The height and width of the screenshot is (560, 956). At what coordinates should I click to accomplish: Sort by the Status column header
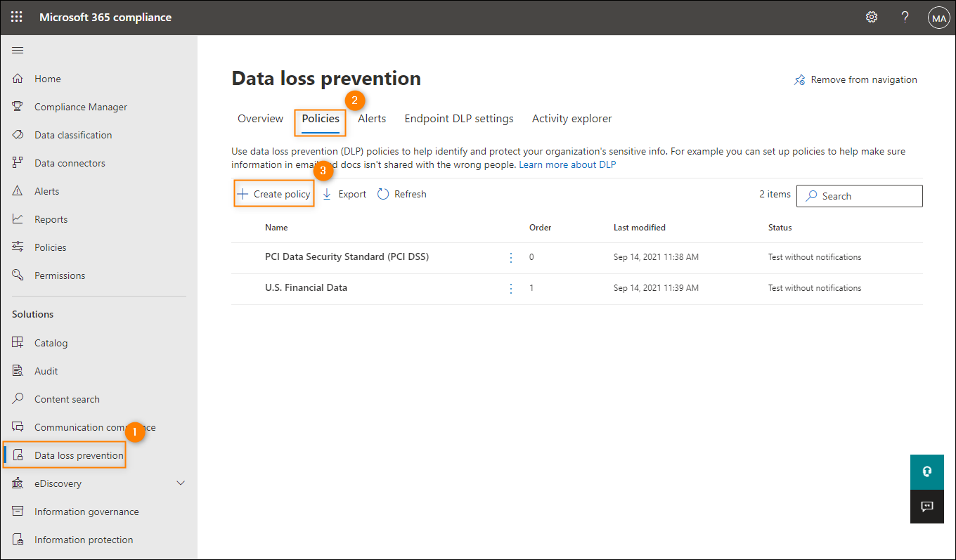(x=780, y=228)
